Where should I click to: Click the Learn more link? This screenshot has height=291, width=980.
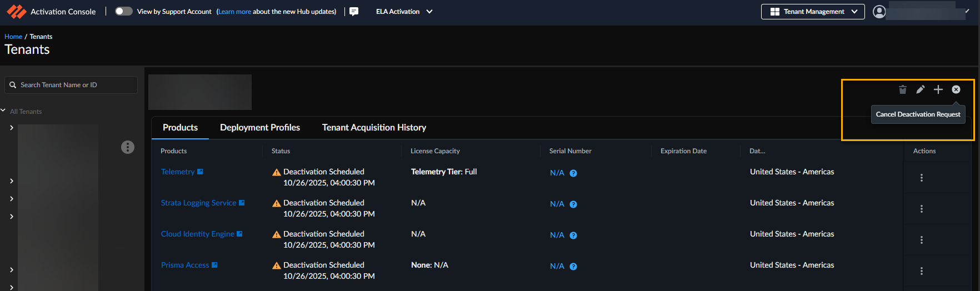pos(234,12)
